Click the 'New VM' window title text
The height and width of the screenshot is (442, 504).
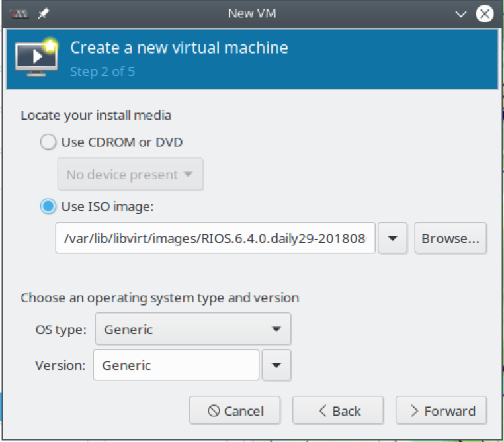tap(252, 13)
